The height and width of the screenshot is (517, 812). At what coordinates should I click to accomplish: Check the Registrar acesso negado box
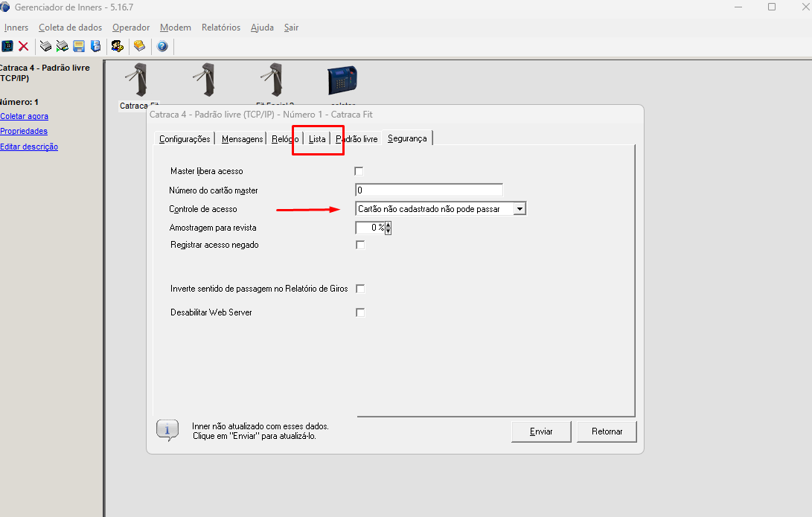[359, 245]
